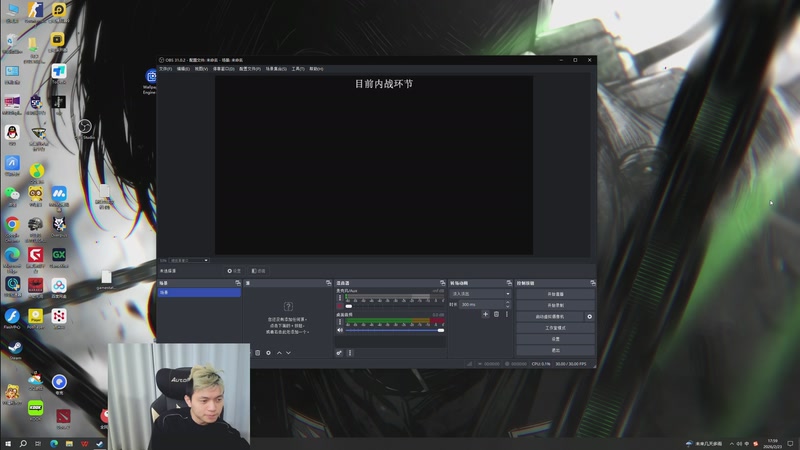
Task: Float the Sources dock panel
Action: (x=329, y=283)
